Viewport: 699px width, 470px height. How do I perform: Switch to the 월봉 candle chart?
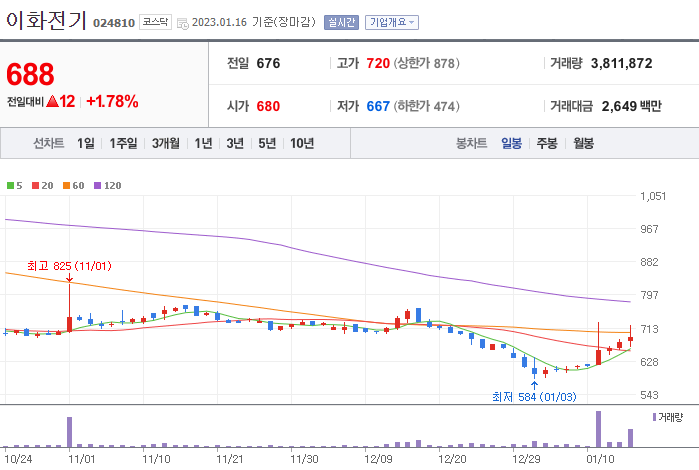[x=584, y=143]
